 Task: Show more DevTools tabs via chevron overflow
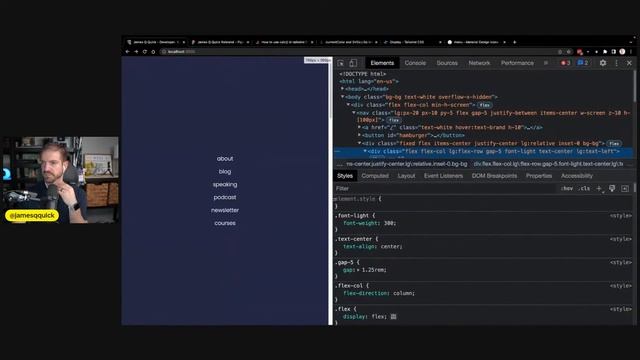(x=546, y=63)
